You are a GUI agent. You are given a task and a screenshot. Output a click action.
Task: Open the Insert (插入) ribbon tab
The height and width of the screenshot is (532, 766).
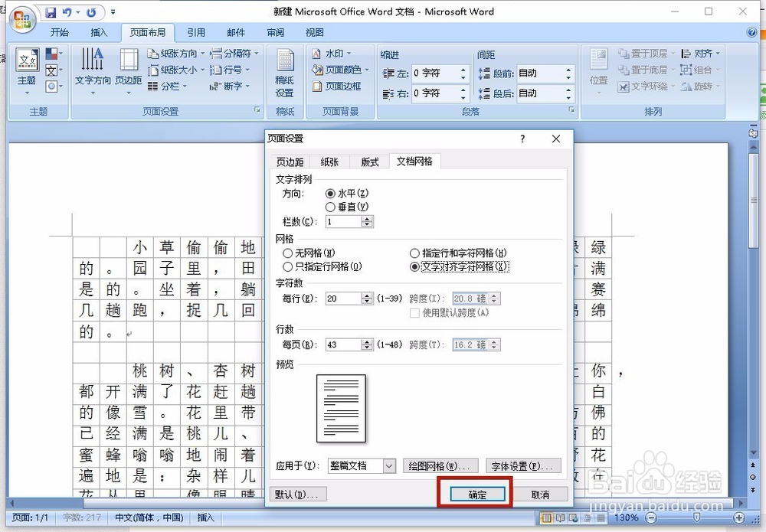[99, 32]
